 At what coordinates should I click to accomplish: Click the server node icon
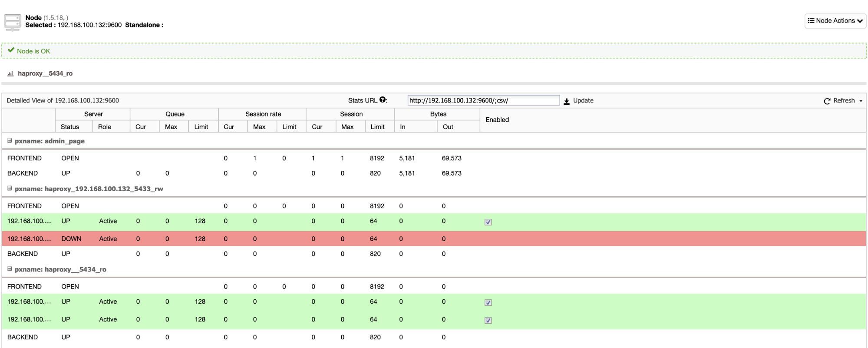coord(12,22)
